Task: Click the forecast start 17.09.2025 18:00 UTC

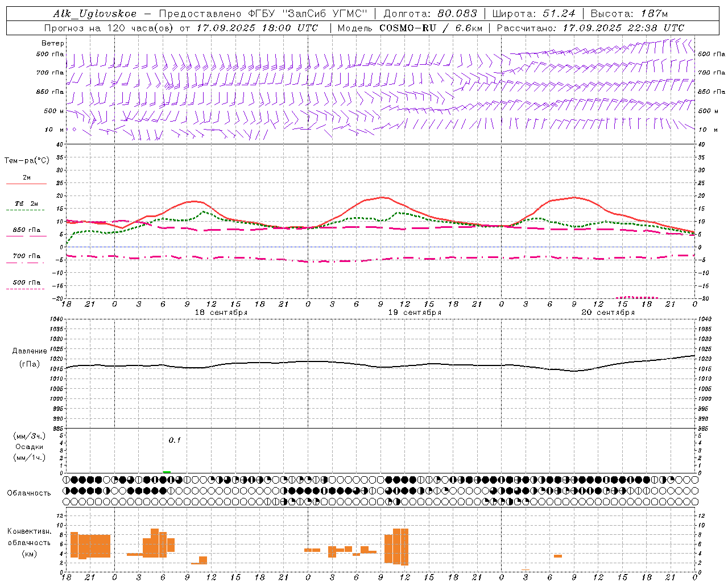Action: [x=257, y=28]
